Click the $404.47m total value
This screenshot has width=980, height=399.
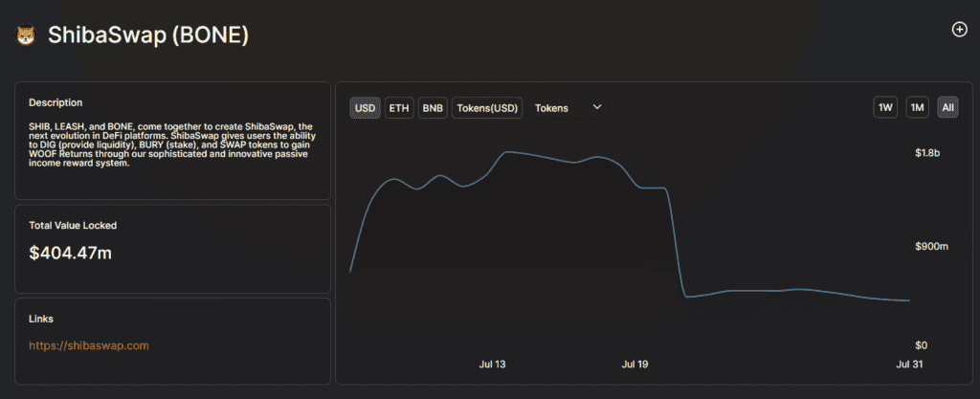tap(70, 253)
